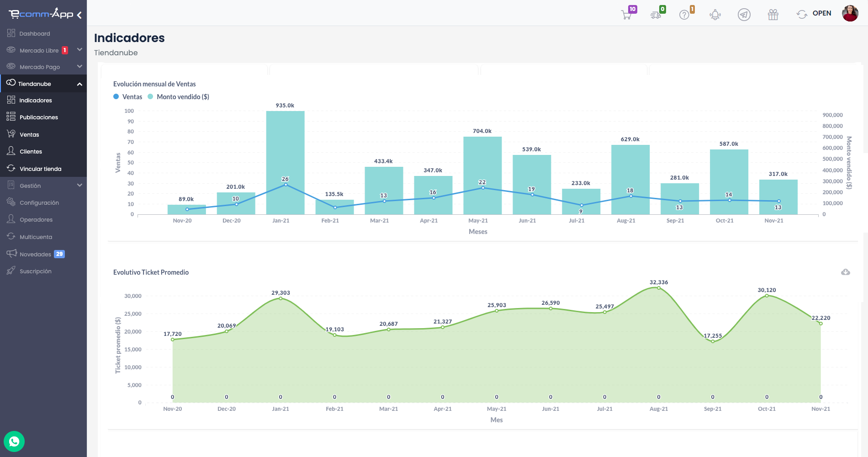This screenshot has height=457, width=868.
Task: Click the Indicadores page heading
Action: point(129,38)
